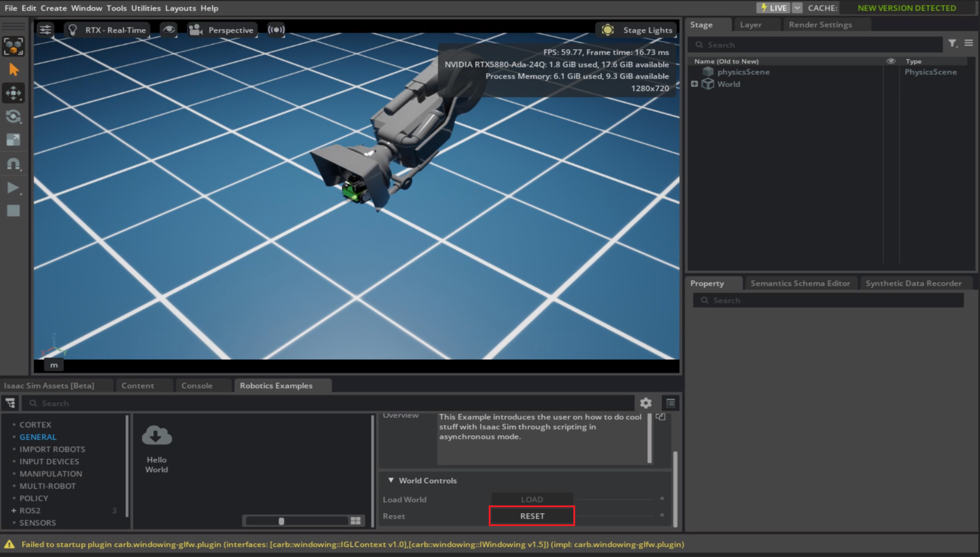Select the IMPORT ROBOTS category
The width and height of the screenshot is (980, 557).
(52, 449)
